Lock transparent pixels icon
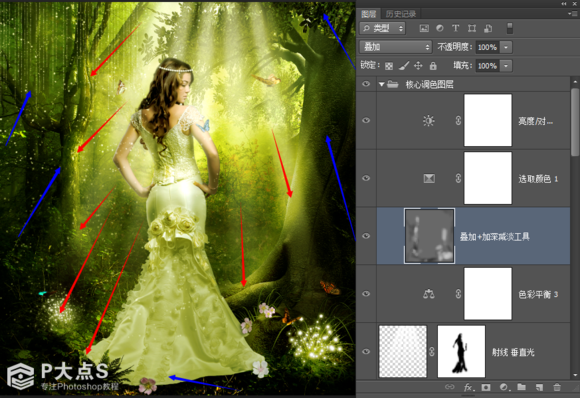The image size is (580, 398). point(389,66)
